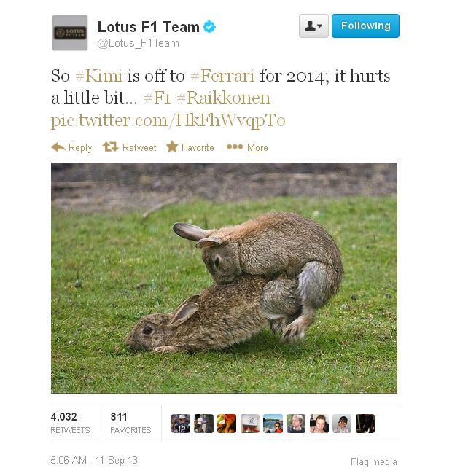Click the Reply arrow icon
452x476 pixels.
pos(58,147)
